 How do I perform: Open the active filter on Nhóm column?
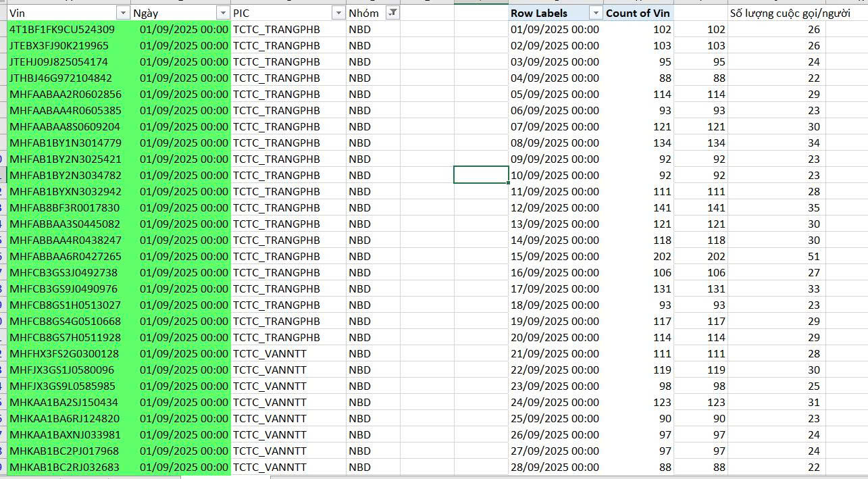pos(392,13)
